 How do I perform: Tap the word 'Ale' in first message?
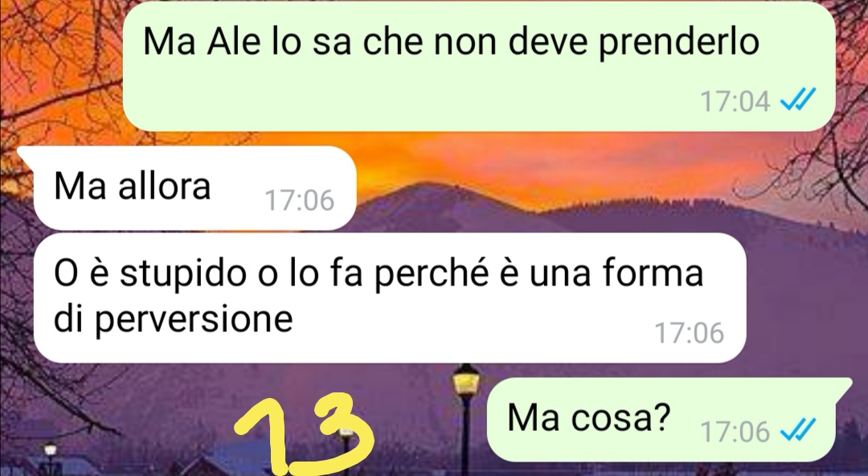pyautogui.click(x=233, y=42)
